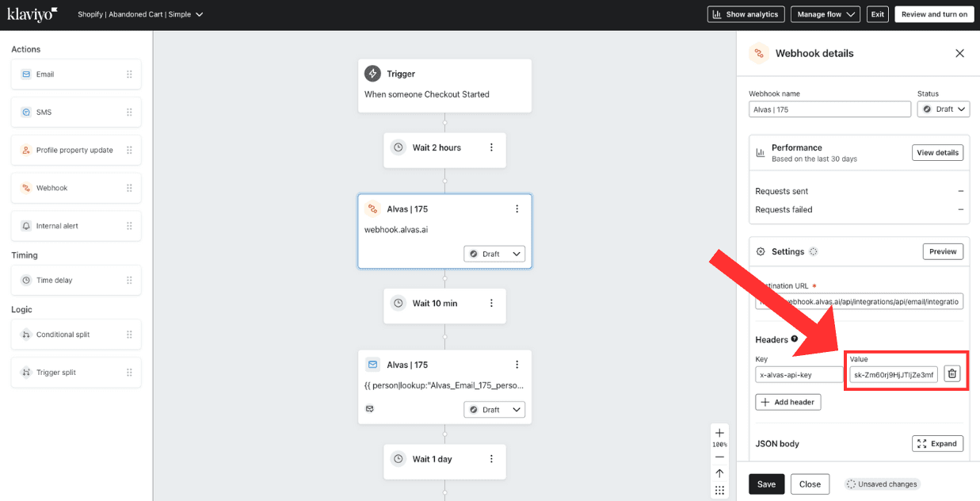Click the up arrow canvas control
The height and width of the screenshot is (501, 980).
pos(719,473)
